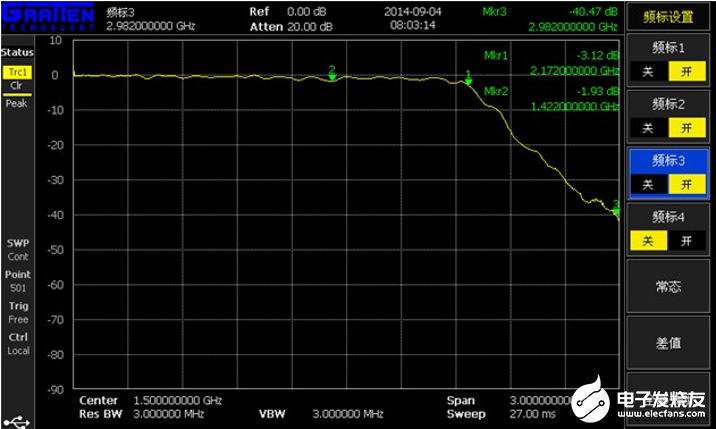This screenshot has height=429, width=716.
Task: Select the highlighted 频标3 softkey label
Action: point(668,160)
